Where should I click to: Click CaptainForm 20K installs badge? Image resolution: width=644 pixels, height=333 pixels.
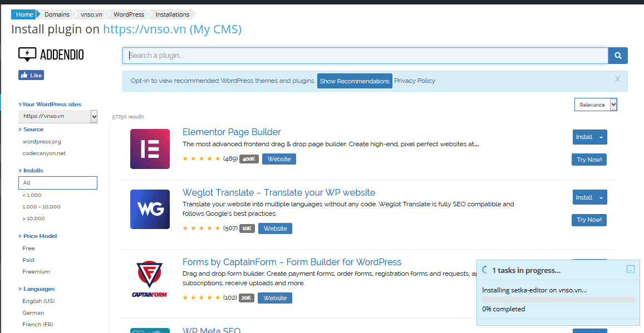click(x=247, y=298)
